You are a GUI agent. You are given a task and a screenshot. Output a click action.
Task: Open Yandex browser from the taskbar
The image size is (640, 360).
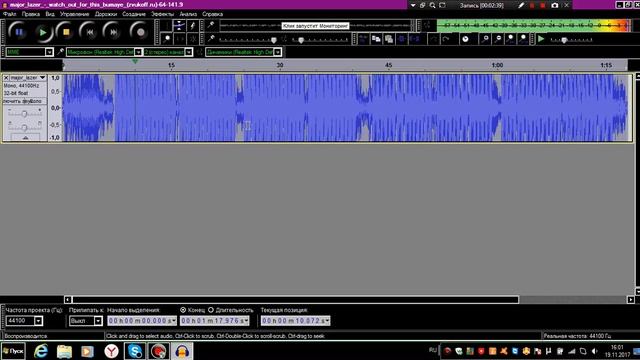111,351
